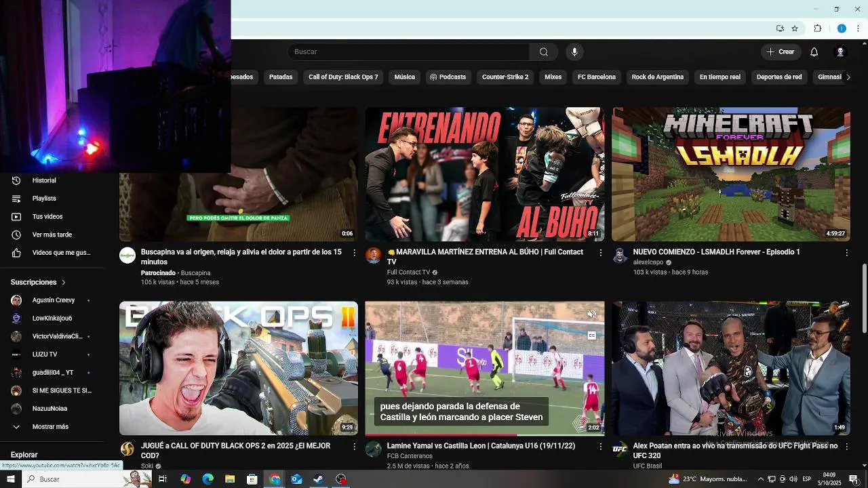This screenshot has height=488, width=868.
Task: Show more filter chips with right arrow
Action: coord(848,77)
